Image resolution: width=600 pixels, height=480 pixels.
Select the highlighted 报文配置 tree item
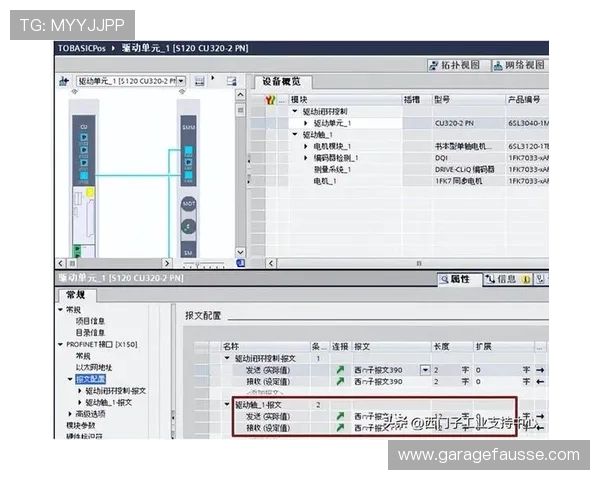[x=91, y=379]
